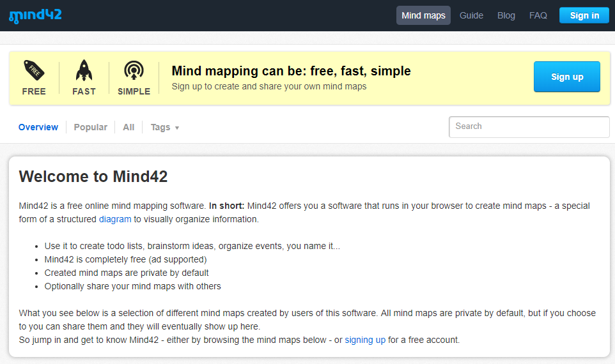Follow the signing up link
The height and width of the screenshot is (364, 615).
pyautogui.click(x=365, y=340)
